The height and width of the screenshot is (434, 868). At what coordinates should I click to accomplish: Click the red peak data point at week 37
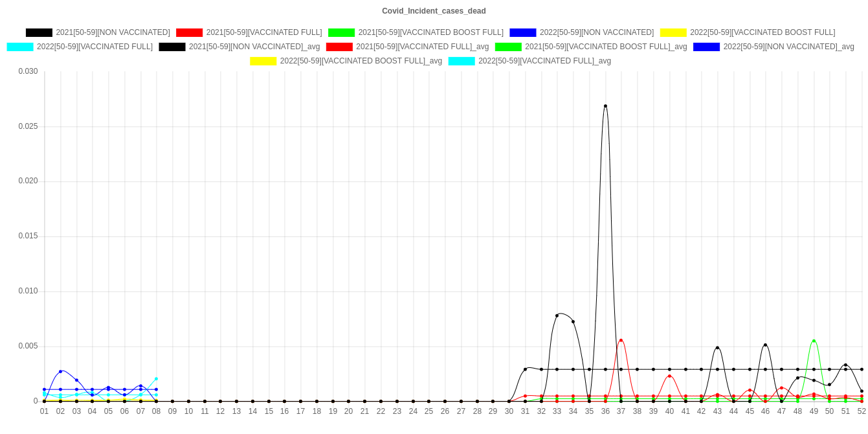(x=621, y=340)
